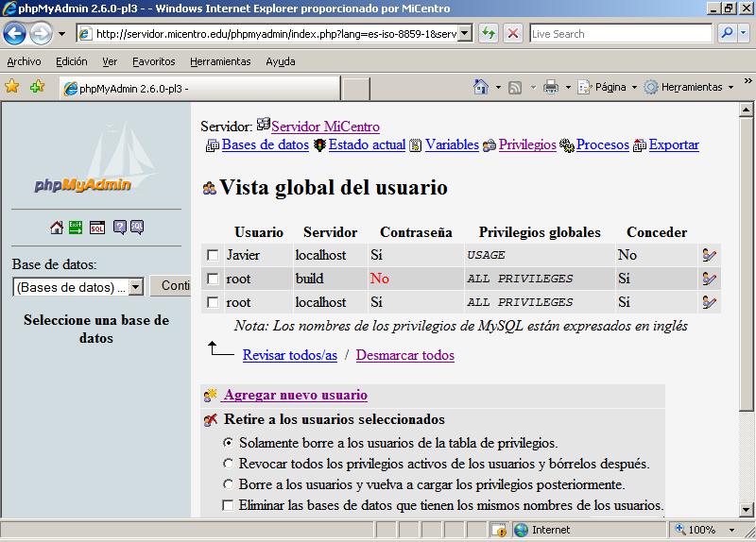
Task: Click the stop loading red X button
Action: click(x=512, y=33)
